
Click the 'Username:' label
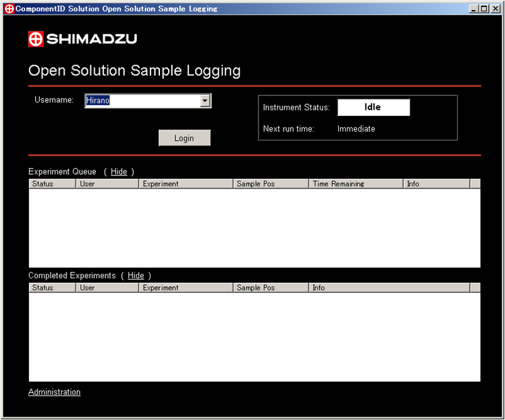54,100
